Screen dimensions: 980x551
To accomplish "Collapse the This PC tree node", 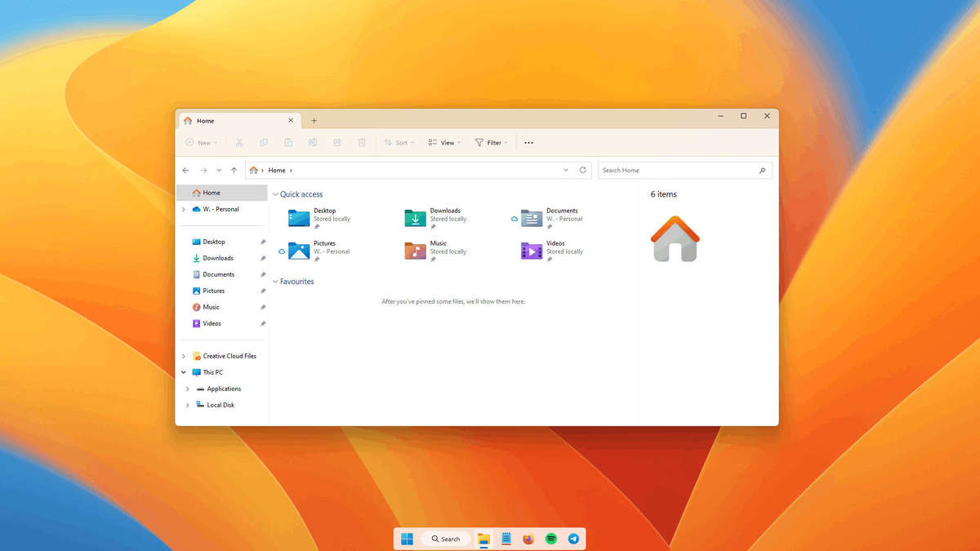I will [x=184, y=372].
